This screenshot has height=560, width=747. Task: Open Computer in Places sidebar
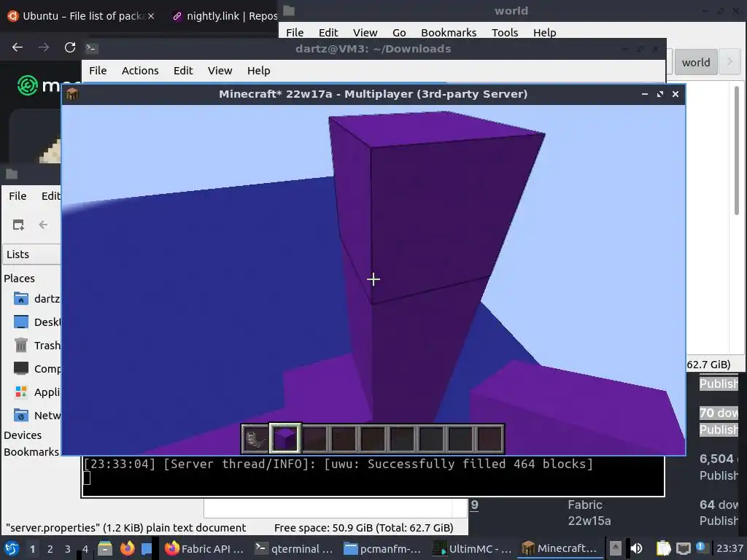(x=37, y=368)
